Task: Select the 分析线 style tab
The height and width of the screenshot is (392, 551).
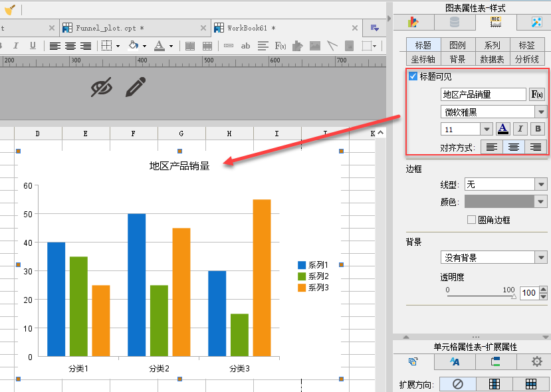Action: point(526,58)
